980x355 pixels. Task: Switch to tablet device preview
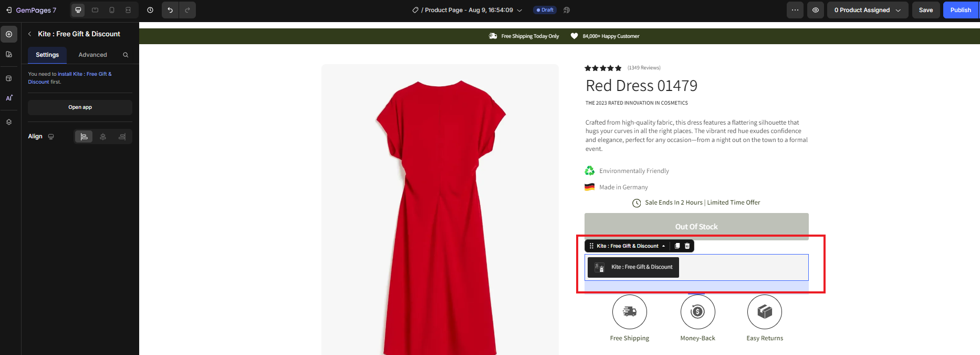[x=95, y=10]
